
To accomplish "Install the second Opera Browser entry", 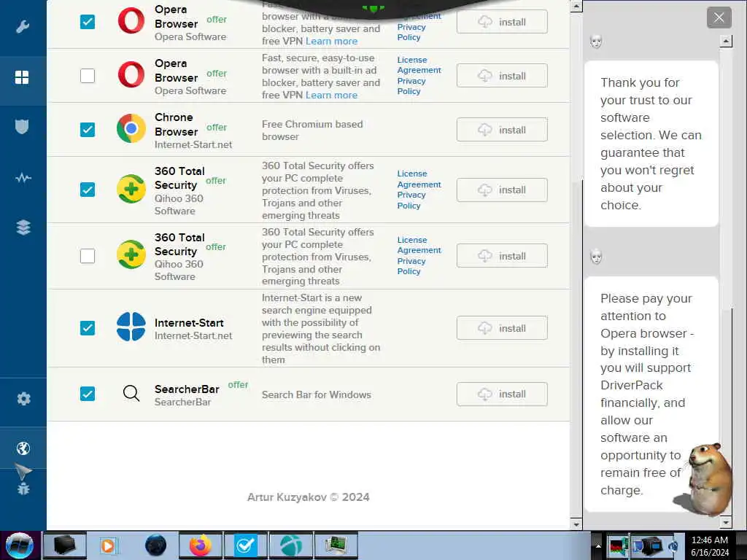I will [502, 76].
